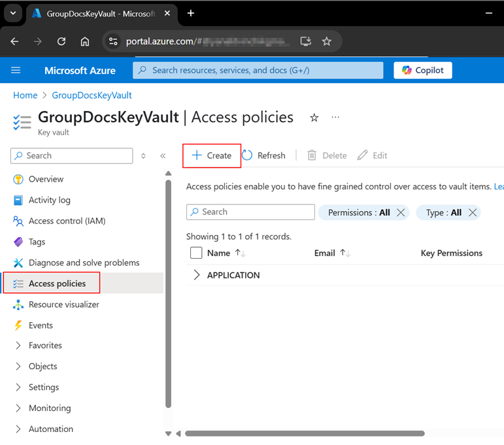
Task: Open Copilot from the top bar
Action: pos(422,71)
